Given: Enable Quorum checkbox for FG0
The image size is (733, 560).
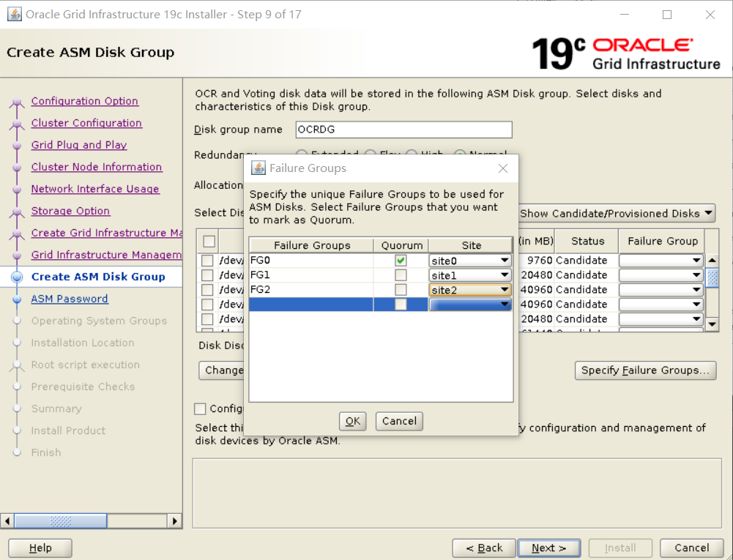Looking at the screenshot, I should click(401, 261).
